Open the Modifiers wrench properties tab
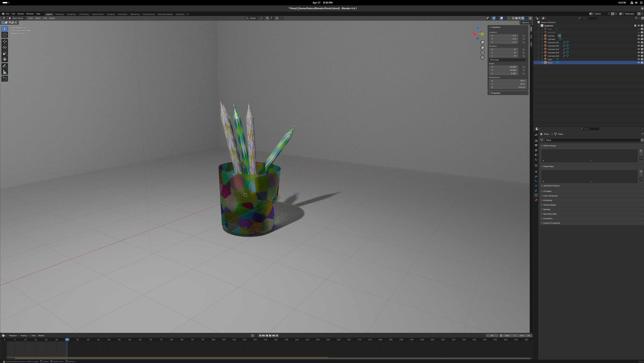Screen dimensions: 644x363 click(536, 177)
